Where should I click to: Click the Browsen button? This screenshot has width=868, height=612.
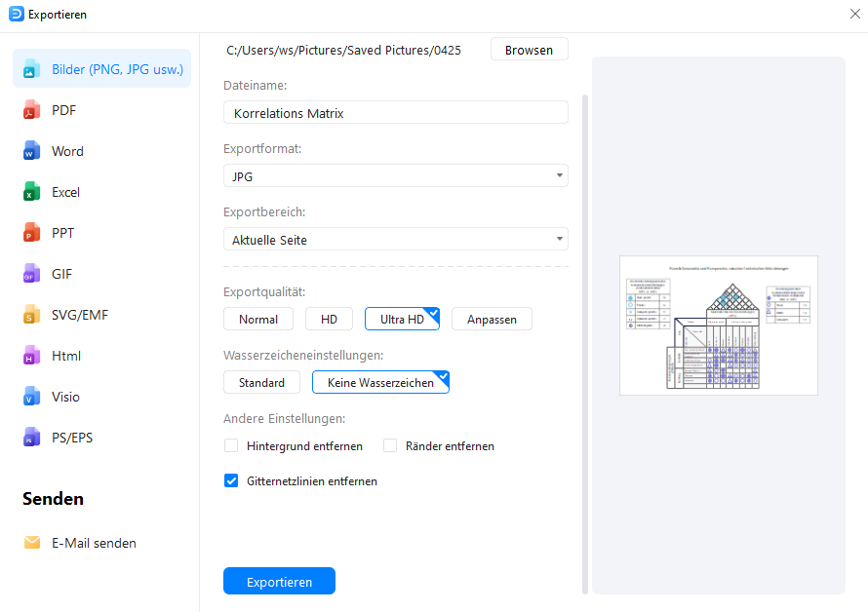coord(530,50)
